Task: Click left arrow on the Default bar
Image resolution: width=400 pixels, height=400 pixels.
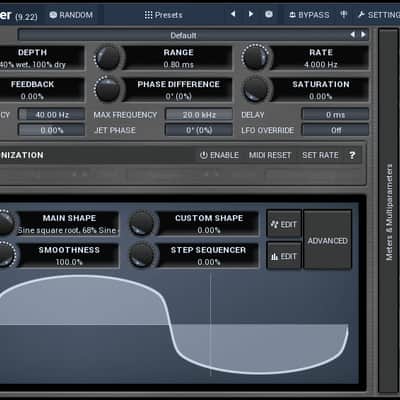Action: point(352,35)
